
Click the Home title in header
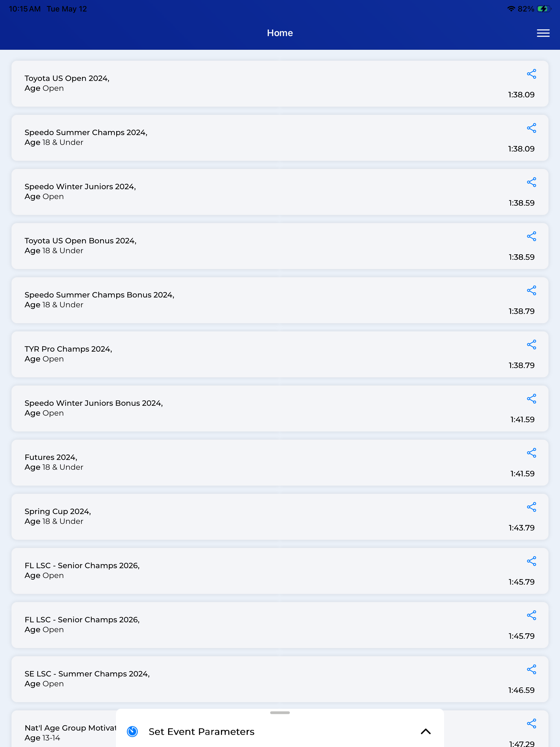click(x=280, y=33)
